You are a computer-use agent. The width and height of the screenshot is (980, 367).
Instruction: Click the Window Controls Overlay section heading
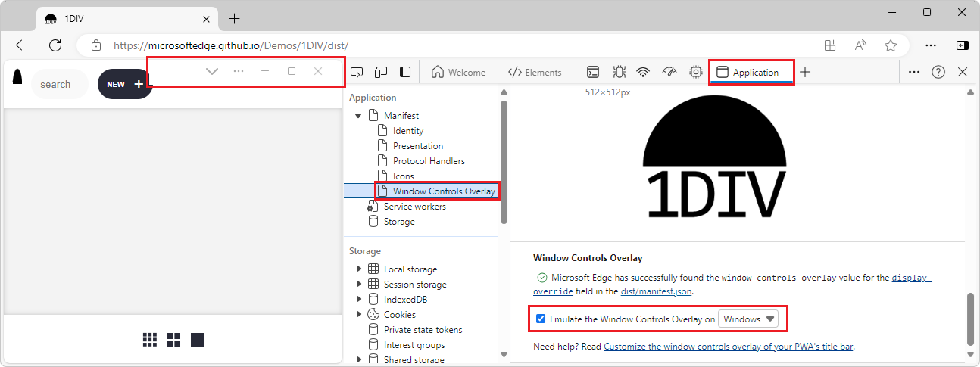tap(588, 257)
